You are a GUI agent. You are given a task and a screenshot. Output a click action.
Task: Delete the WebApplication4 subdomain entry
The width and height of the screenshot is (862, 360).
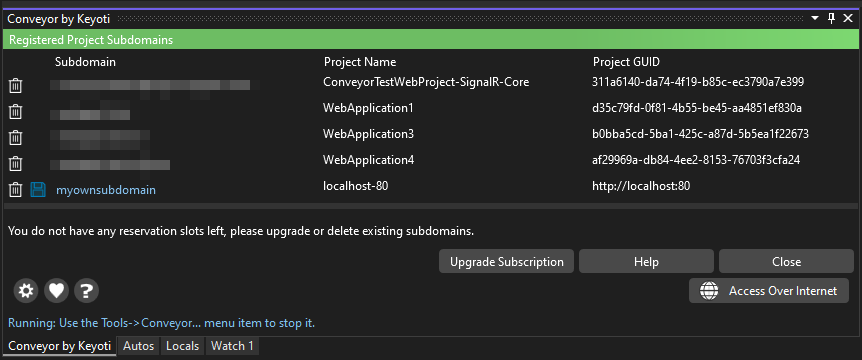(x=15, y=163)
